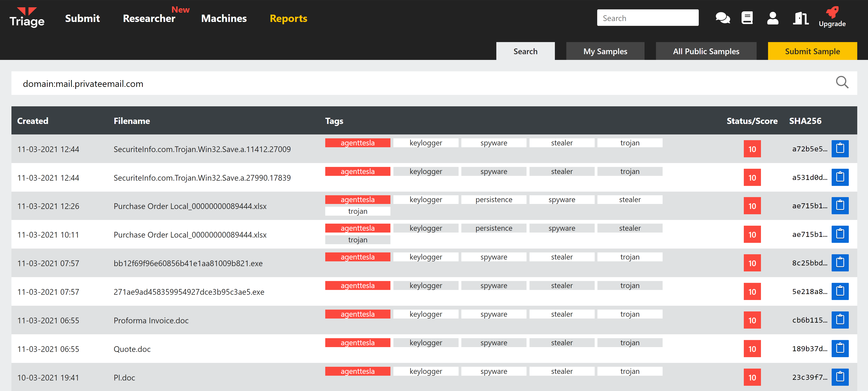Click the Submit Sample button
868x391 pixels.
812,51
